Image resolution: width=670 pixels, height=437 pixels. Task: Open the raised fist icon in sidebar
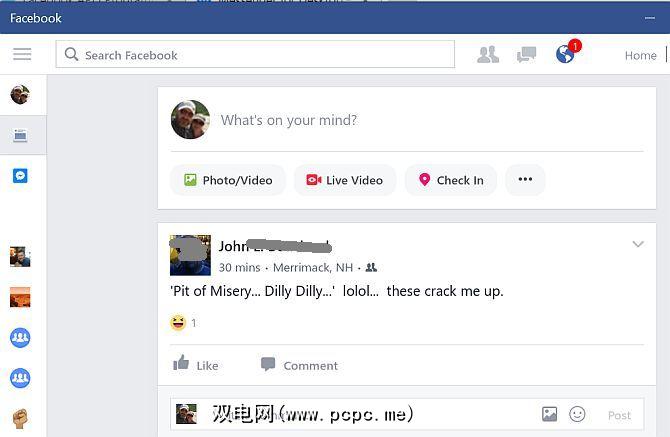(x=20, y=419)
